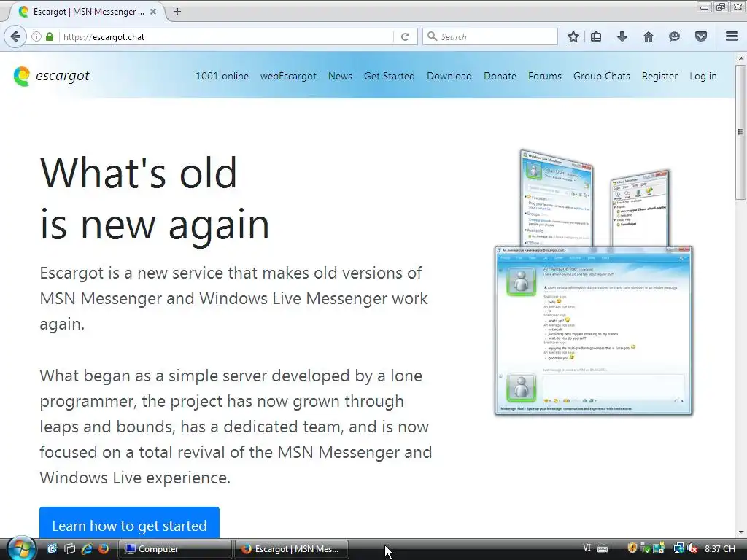This screenshot has height=560, width=747.
Task: Click the 1001 online counter link
Action: tap(222, 76)
